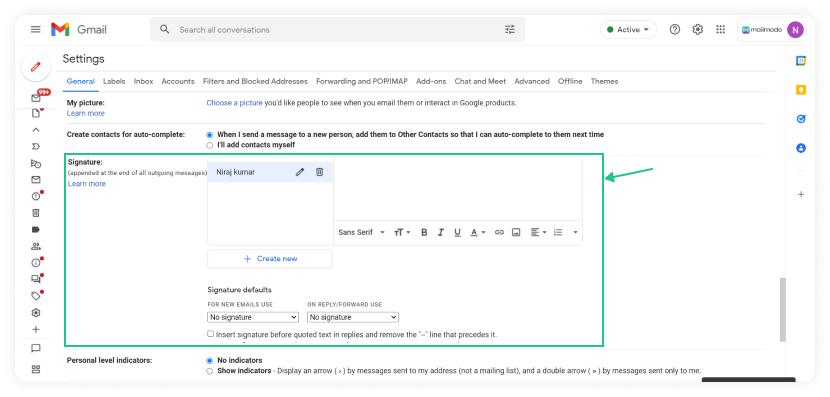The image size is (830, 397).
Task: Insert a link in the signature
Action: coord(499,232)
